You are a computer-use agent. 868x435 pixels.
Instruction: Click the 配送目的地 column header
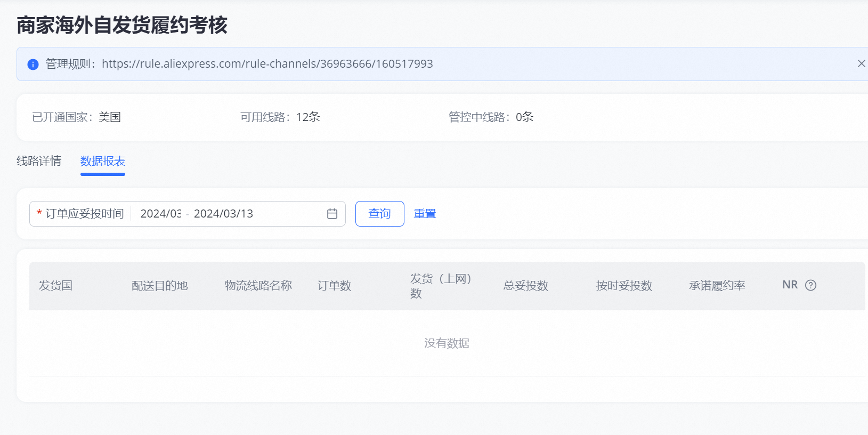[160, 286]
